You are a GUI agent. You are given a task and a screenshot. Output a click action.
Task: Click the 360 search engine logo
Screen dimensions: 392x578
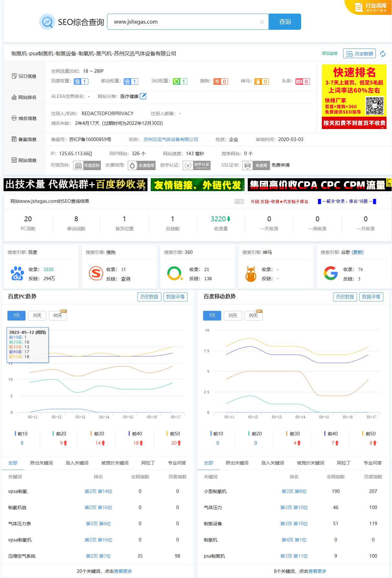point(175,274)
